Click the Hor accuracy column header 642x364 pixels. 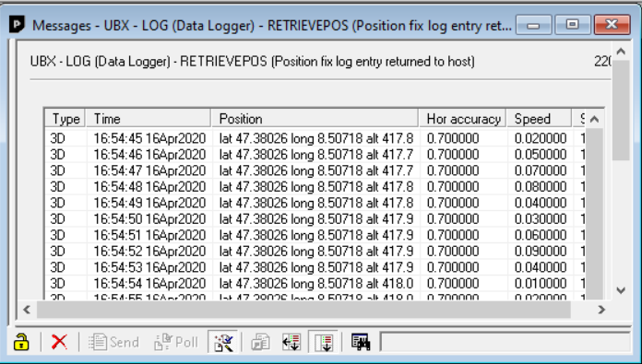pos(463,119)
